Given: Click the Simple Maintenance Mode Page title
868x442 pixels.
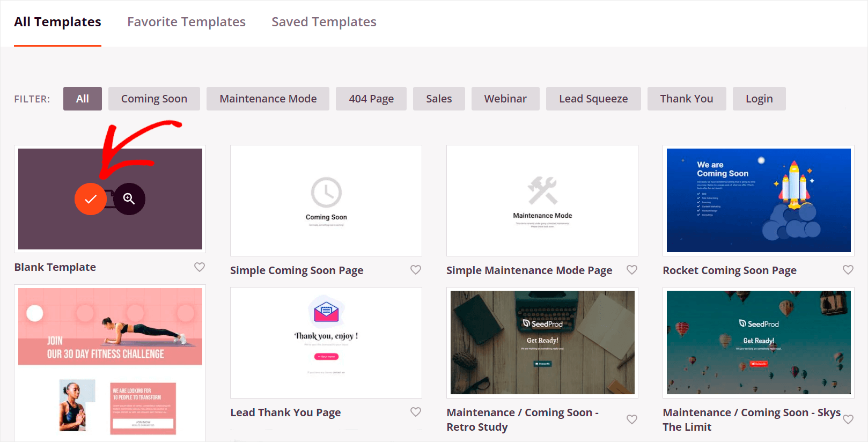Looking at the screenshot, I should click(529, 270).
